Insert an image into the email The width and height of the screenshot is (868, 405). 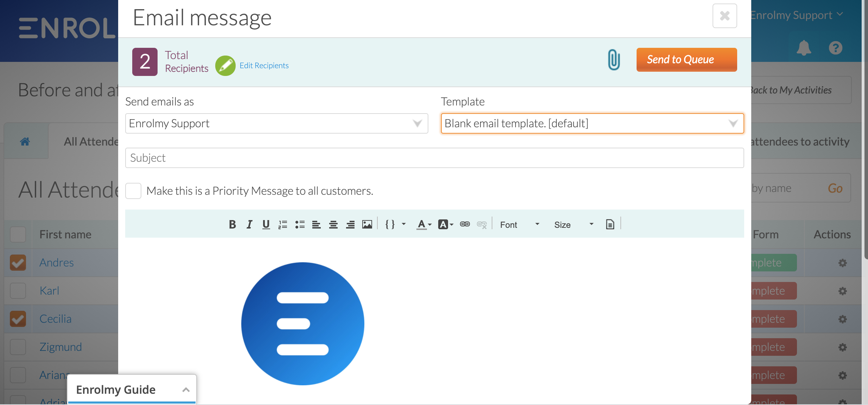[x=367, y=224]
